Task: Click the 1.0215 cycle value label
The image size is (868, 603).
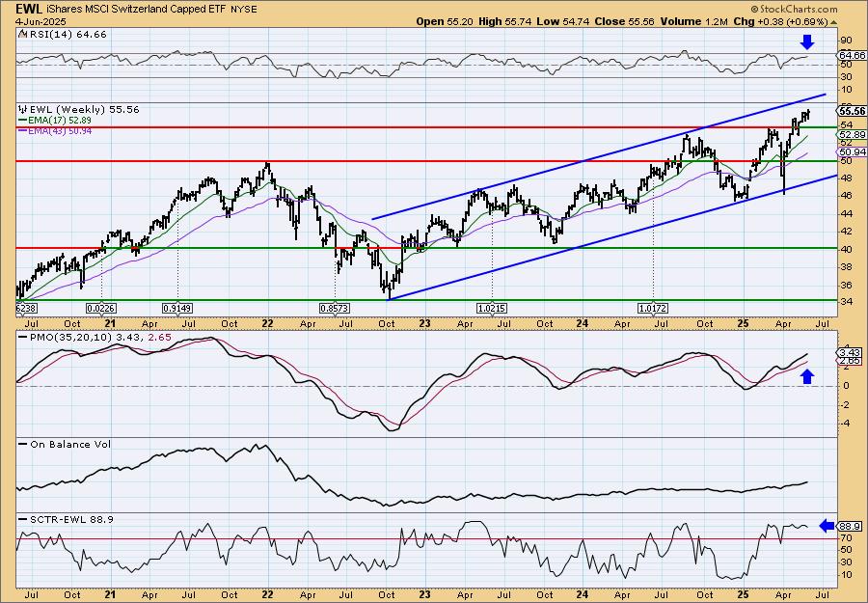Action: [x=492, y=308]
